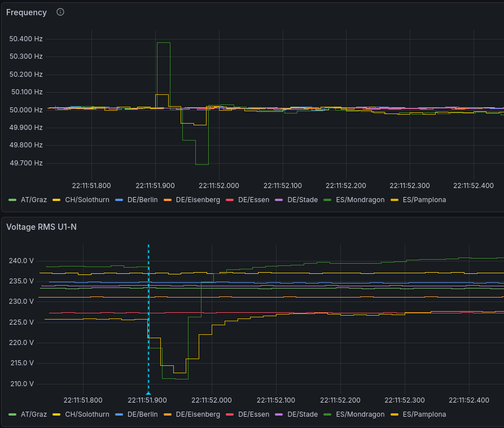The height and width of the screenshot is (428, 504).
Task: Click the annotation marker triangle below voltage chart
Action: [x=148, y=393]
